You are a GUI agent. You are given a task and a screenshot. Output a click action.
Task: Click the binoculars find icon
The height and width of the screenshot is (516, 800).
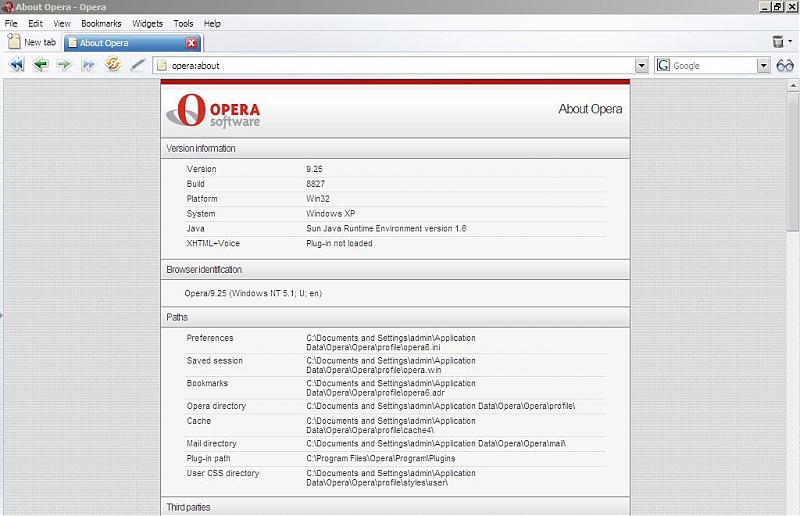click(785, 65)
